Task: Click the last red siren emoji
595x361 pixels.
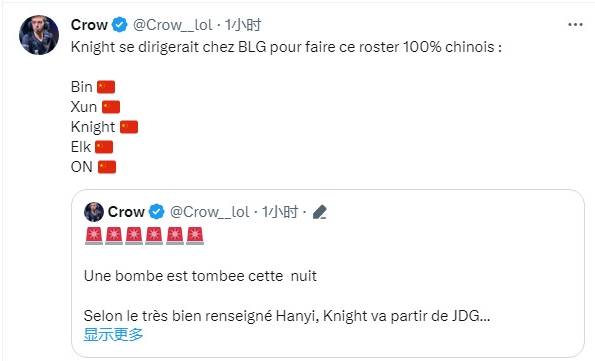Action: click(x=195, y=236)
